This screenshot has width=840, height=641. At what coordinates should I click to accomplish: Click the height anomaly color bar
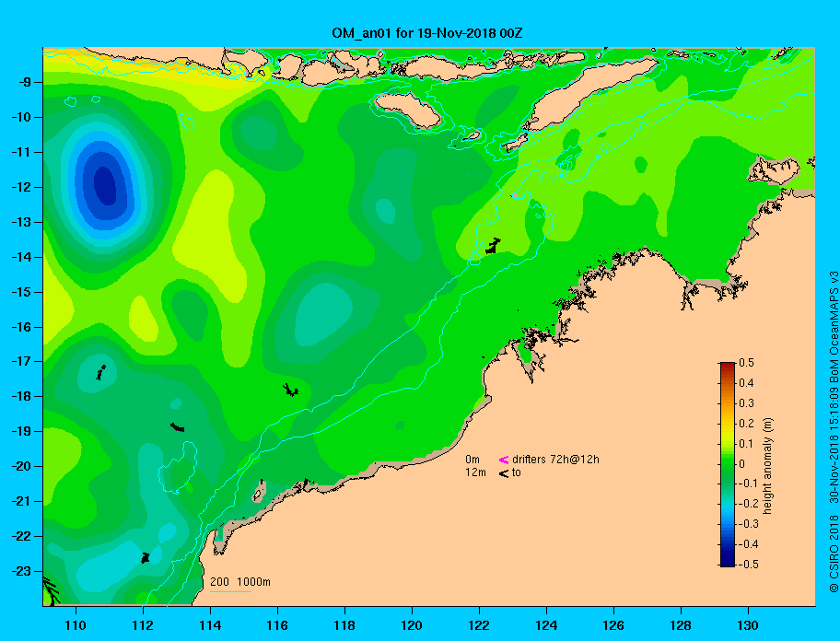[x=728, y=464]
